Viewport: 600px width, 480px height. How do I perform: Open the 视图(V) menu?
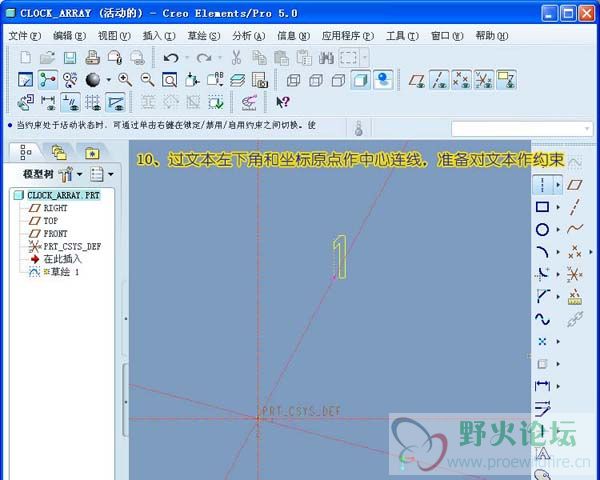pyautogui.click(x=114, y=36)
